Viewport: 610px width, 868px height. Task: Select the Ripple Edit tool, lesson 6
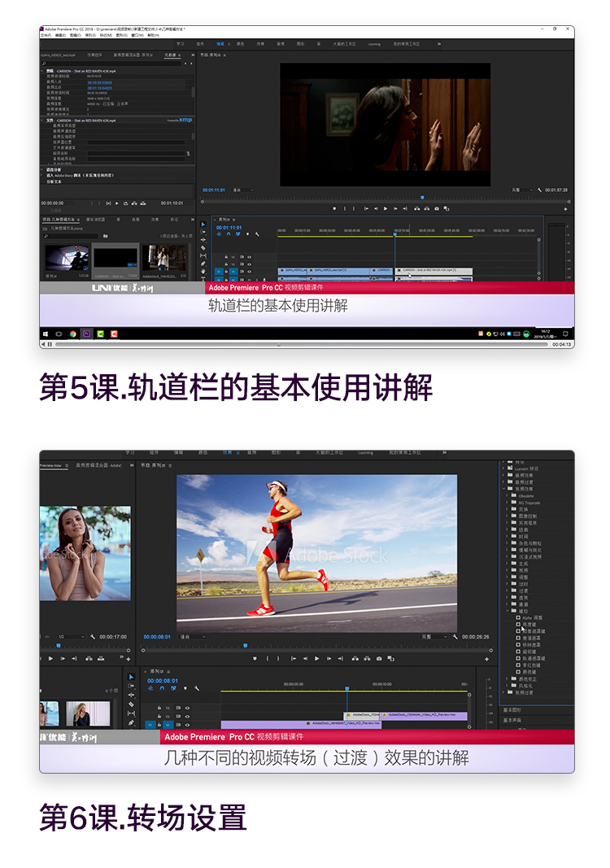[x=131, y=695]
